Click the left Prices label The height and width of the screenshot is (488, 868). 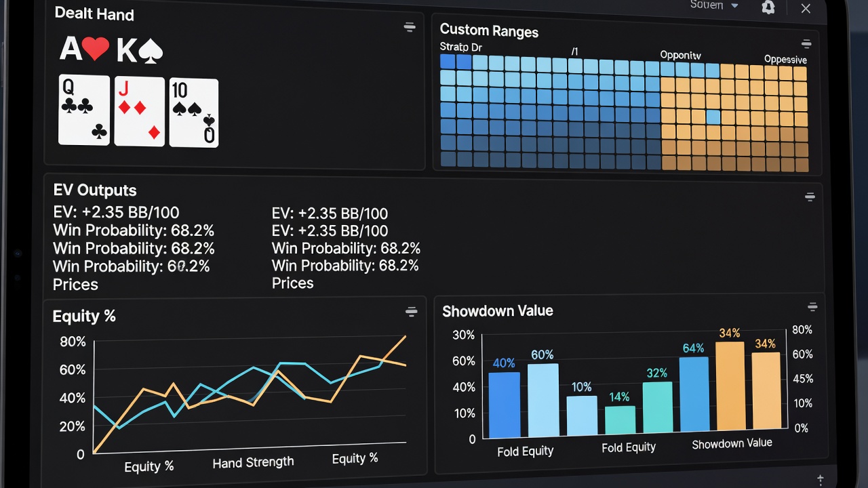coord(75,285)
